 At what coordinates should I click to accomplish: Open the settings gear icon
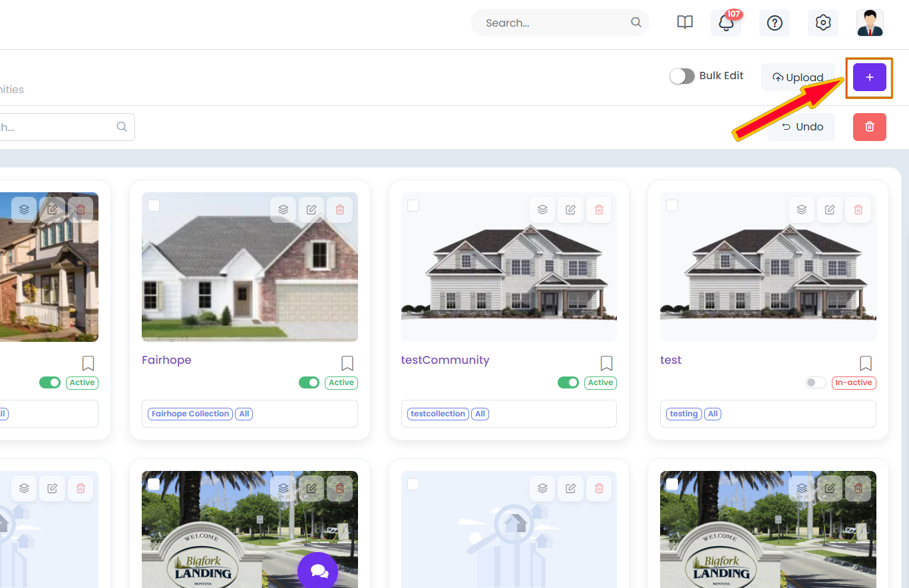(x=823, y=23)
